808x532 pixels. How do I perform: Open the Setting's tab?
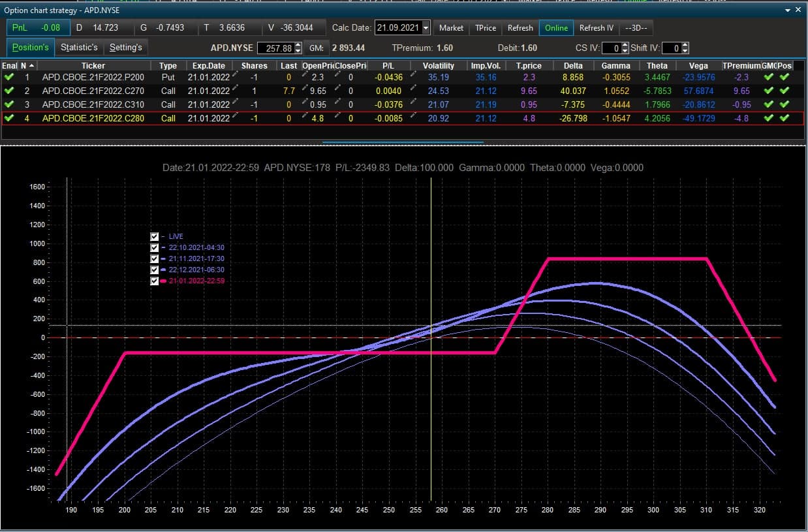[126, 47]
